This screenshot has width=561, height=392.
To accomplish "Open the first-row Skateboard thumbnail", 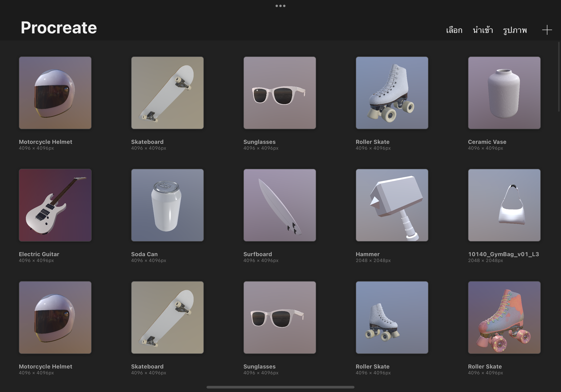I will tap(167, 93).
